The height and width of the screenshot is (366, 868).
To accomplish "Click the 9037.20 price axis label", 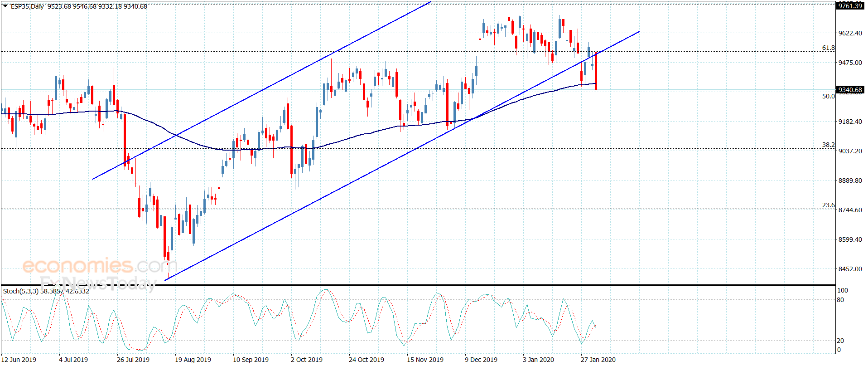I will tap(850, 151).
